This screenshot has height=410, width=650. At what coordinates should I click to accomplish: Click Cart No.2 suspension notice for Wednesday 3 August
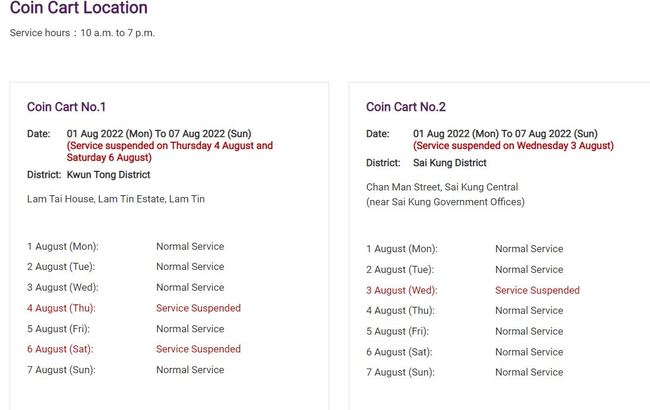pyautogui.click(x=513, y=146)
